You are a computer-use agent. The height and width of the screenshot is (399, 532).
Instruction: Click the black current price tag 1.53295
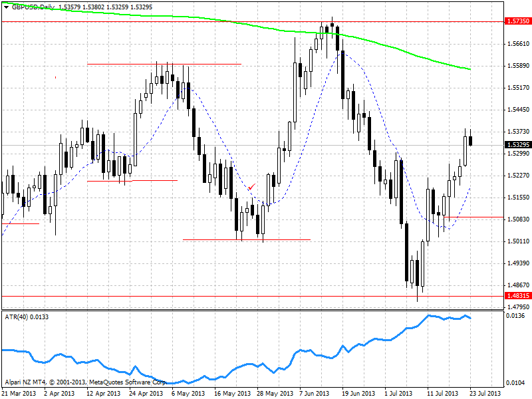(x=518, y=145)
